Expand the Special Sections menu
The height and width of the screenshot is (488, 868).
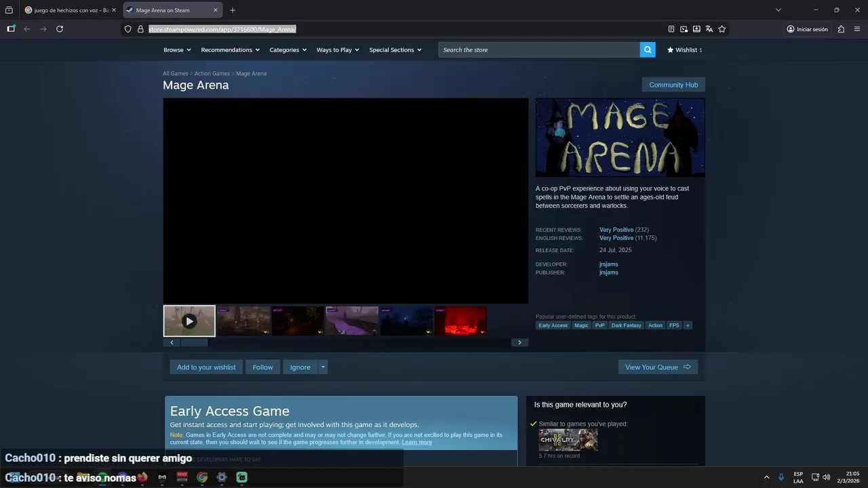point(395,50)
